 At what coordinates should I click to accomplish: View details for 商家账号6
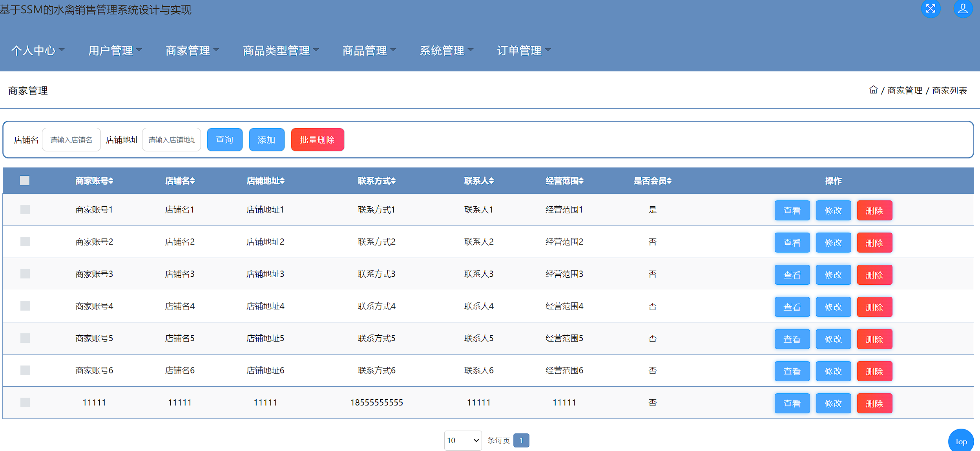(x=792, y=371)
